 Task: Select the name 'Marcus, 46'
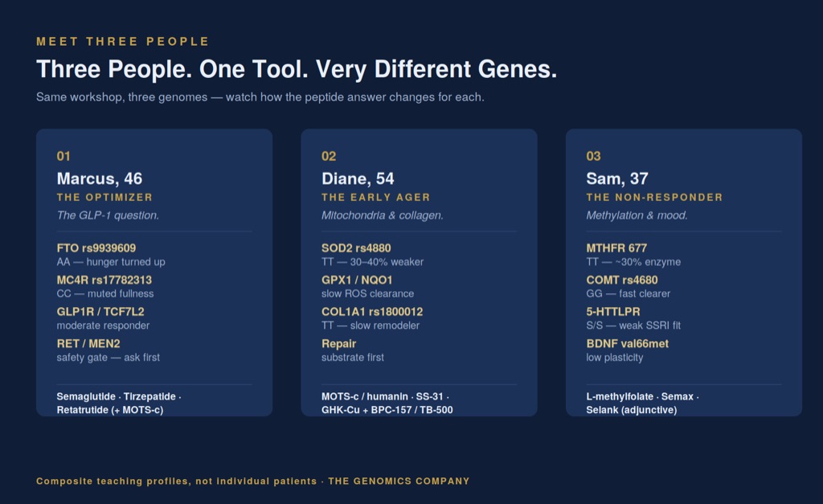(x=99, y=178)
